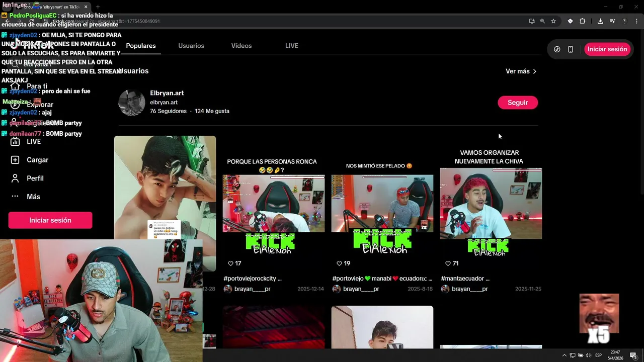Open the taskbar network icon
This screenshot has width=644, height=362.
(x=573, y=355)
